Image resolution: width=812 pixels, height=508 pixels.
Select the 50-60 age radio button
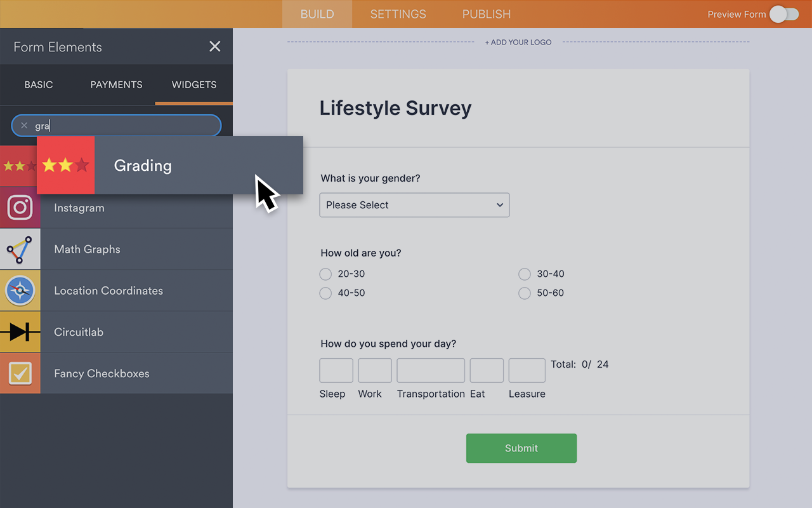click(525, 293)
